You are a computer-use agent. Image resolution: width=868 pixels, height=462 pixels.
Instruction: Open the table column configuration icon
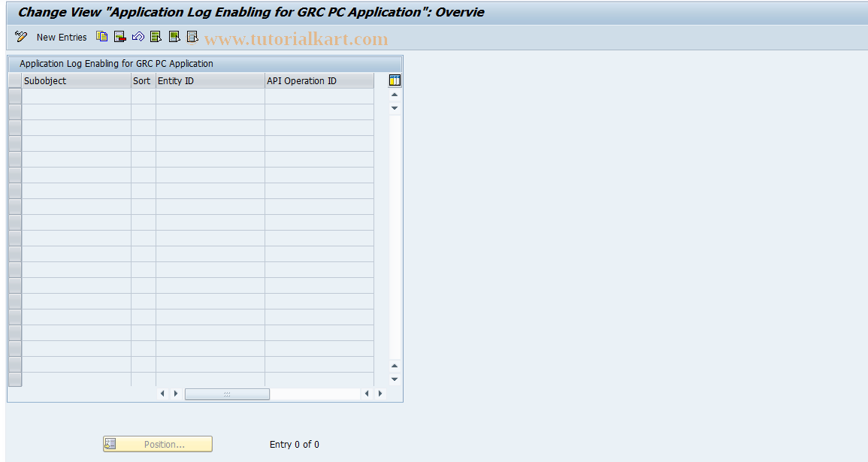coord(395,80)
